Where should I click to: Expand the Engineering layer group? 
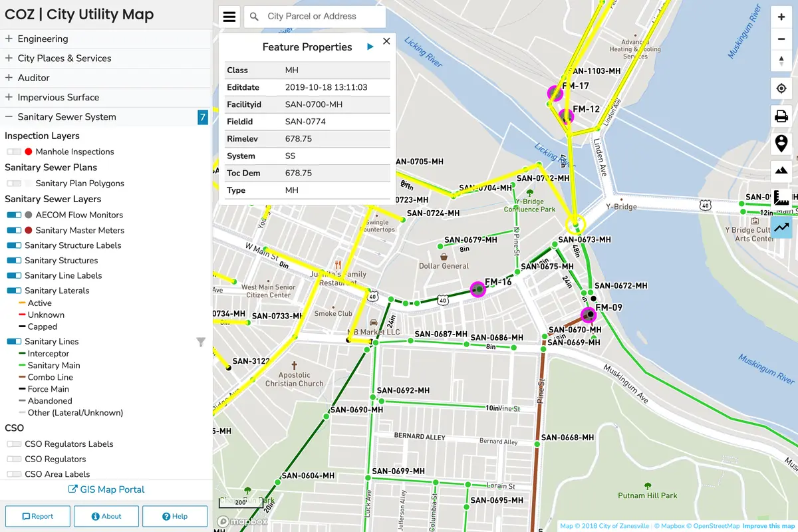(x=9, y=39)
